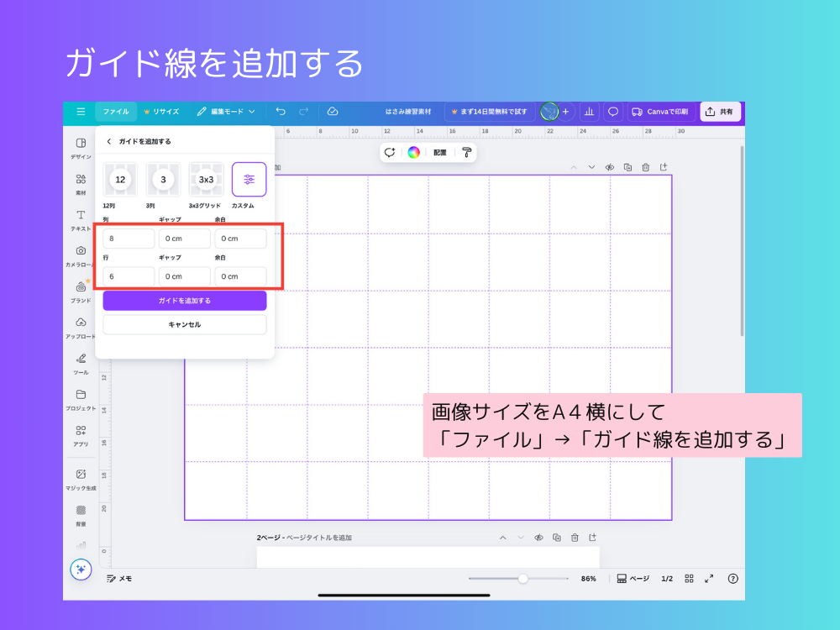840x630 pixels.
Task: Click the comment bubble icon in the toolbar
Action: pos(612,112)
